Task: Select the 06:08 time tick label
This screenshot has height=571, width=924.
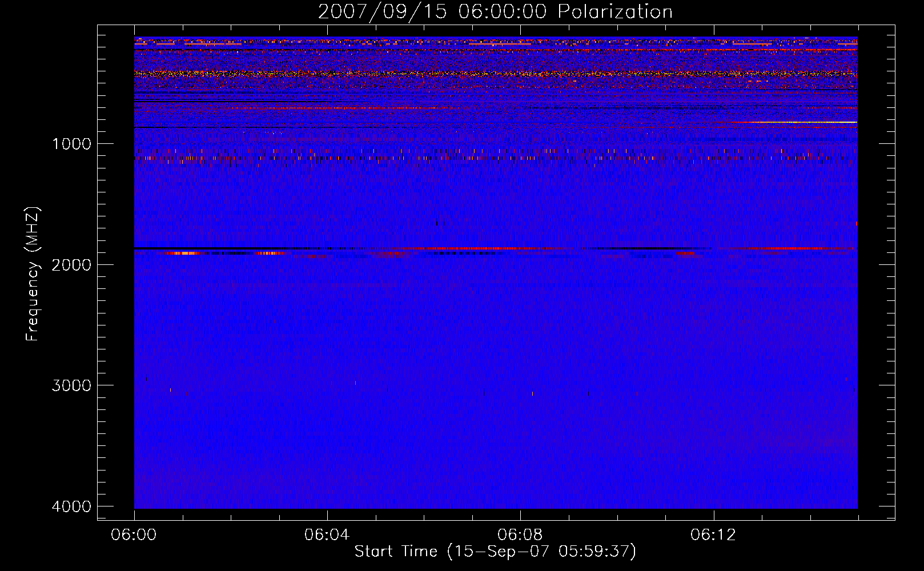Action: click(520, 535)
